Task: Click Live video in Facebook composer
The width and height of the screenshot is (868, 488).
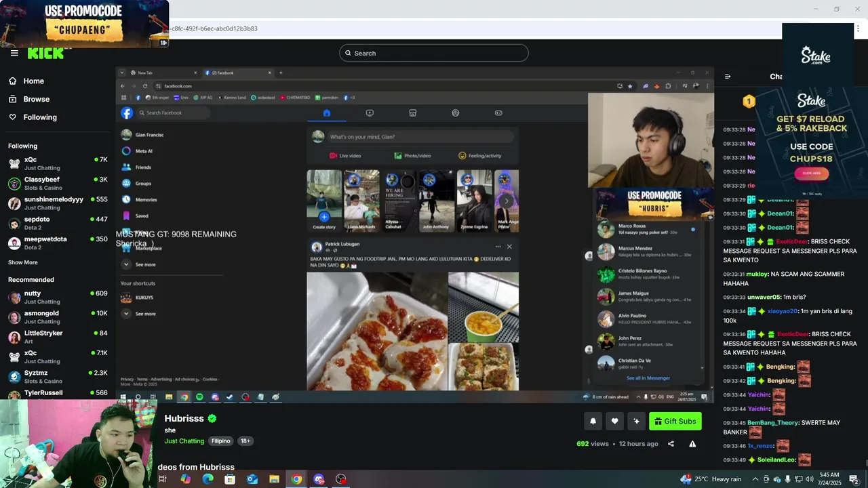Action: (x=345, y=156)
